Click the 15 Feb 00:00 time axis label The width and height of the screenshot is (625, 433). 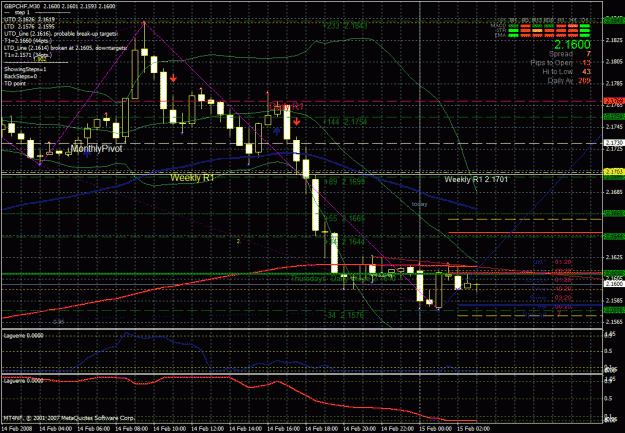pyautogui.click(x=435, y=429)
